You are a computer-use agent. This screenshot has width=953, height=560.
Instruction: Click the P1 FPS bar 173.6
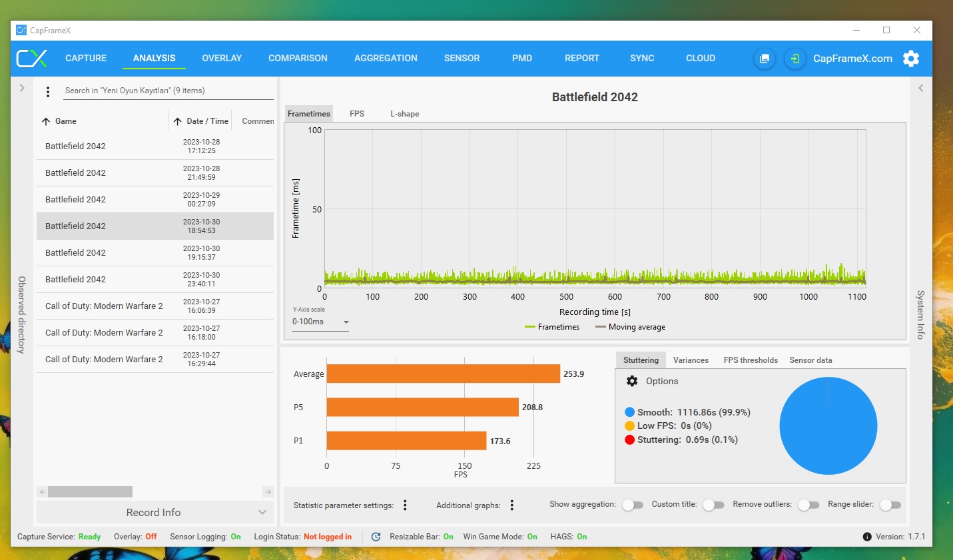click(x=406, y=441)
